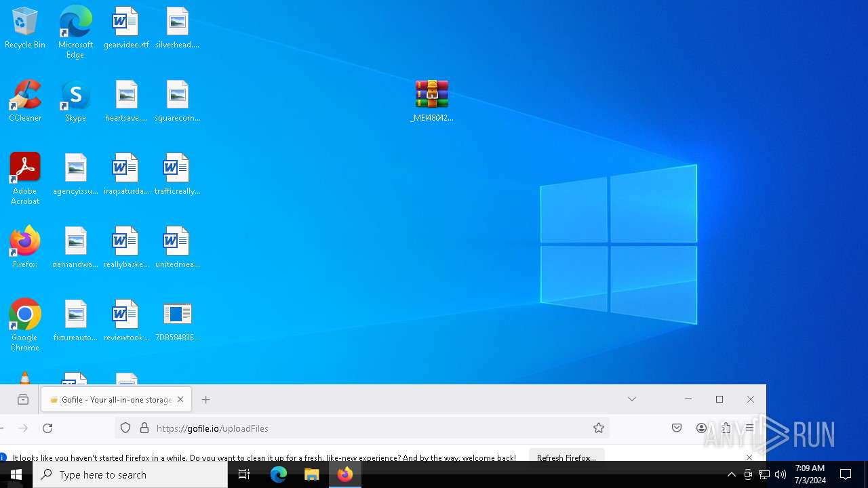This screenshot has width=868, height=488.
Task: Open Firefox View tab list icon
Action: click(23, 400)
